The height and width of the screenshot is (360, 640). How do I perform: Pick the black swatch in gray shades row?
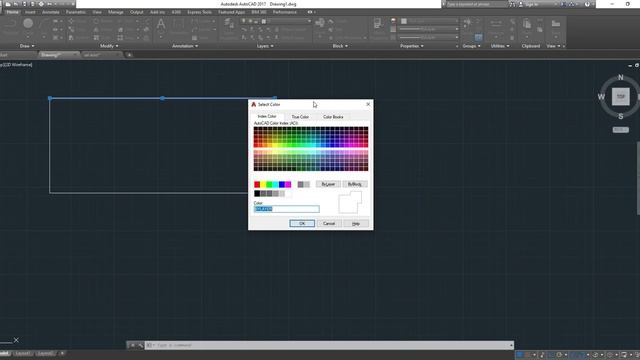click(257, 193)
